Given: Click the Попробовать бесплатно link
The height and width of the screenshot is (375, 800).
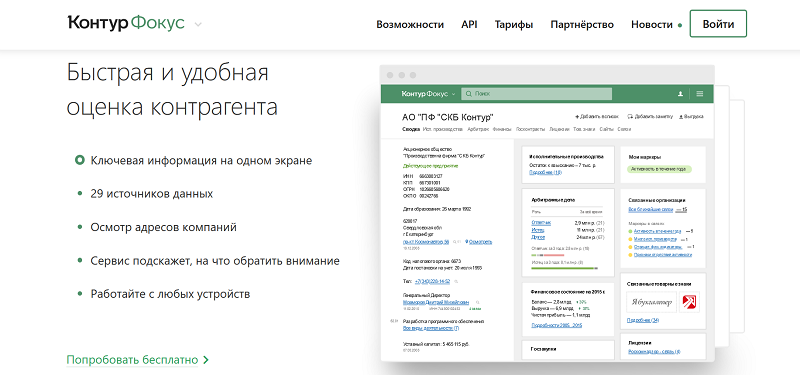Looking at the screenshot, I should click(132, 360).
